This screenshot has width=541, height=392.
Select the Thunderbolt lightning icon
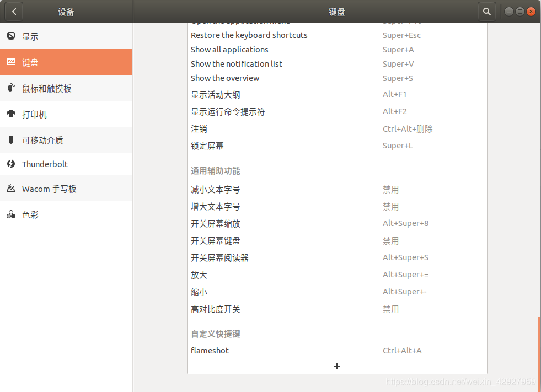coord(11,164)
